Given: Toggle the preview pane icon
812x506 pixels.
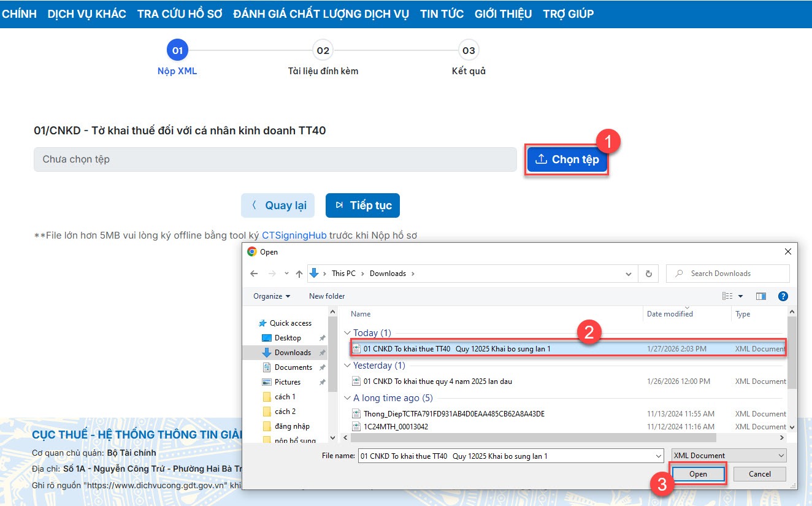Looking at the screenshot, I should click(x=761, y=296).
